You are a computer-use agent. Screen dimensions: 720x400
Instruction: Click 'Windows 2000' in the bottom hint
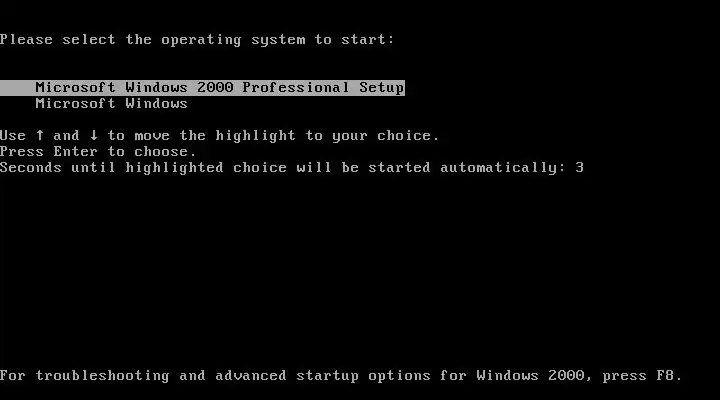click(530, 376)
